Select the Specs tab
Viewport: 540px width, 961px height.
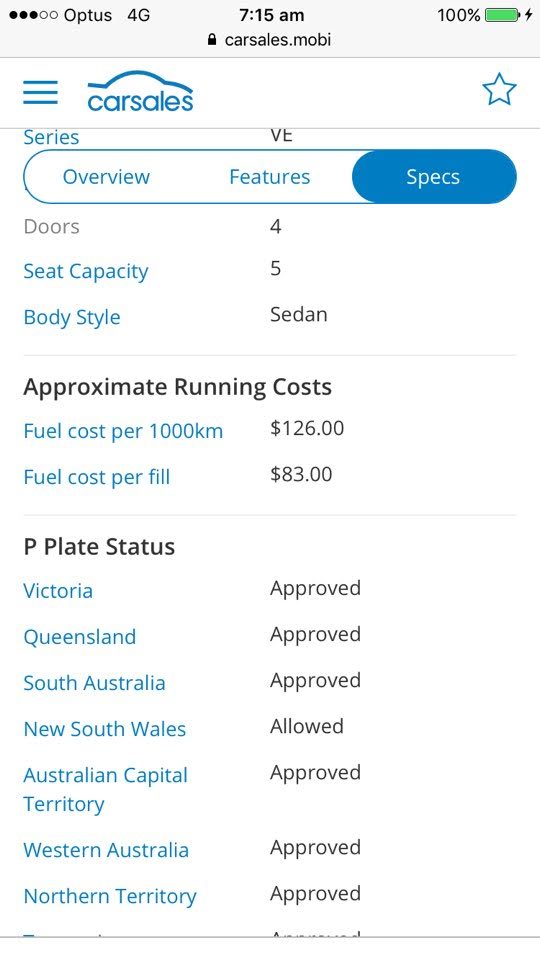pos(433,177)
